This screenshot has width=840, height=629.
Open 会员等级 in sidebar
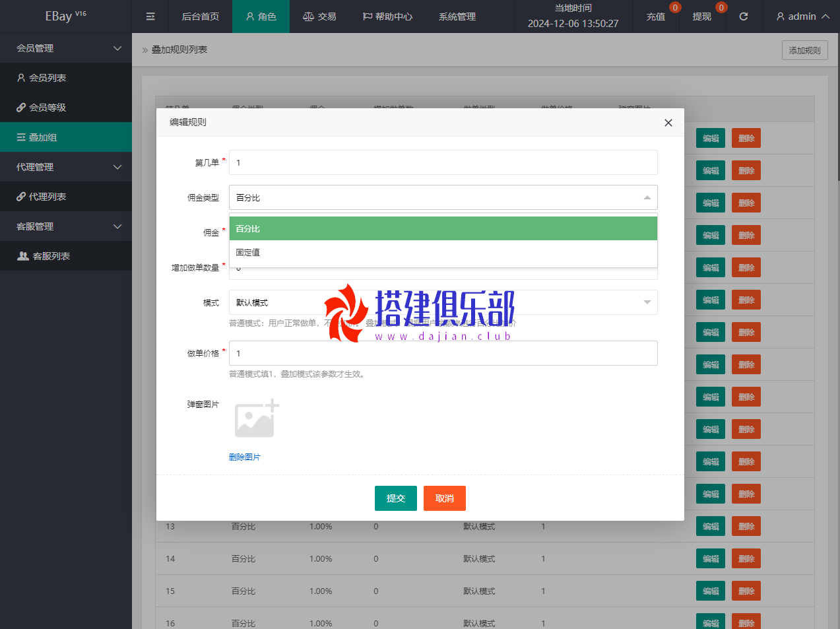point(66,108)
